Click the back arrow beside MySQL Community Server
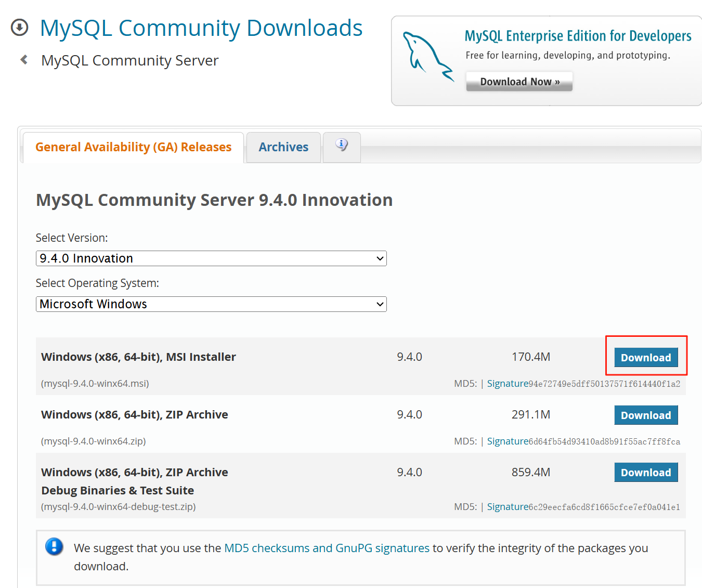 (24, 60)
